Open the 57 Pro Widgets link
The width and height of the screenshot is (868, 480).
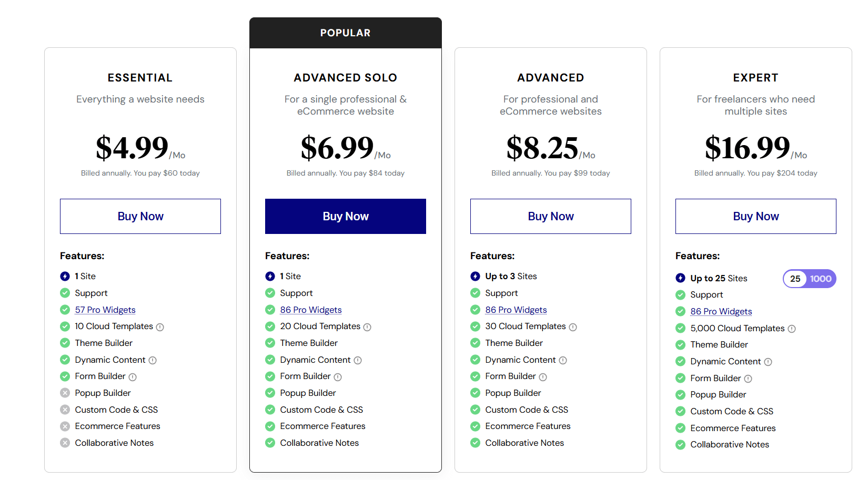(x=105, y=310)
